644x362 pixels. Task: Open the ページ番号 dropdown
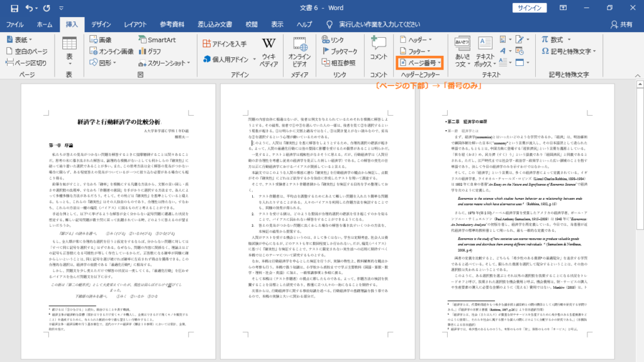tap(420, 63)
